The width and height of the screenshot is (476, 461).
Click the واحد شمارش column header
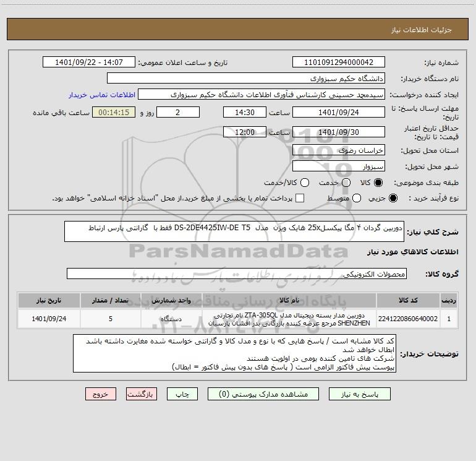tap(171, 300)
